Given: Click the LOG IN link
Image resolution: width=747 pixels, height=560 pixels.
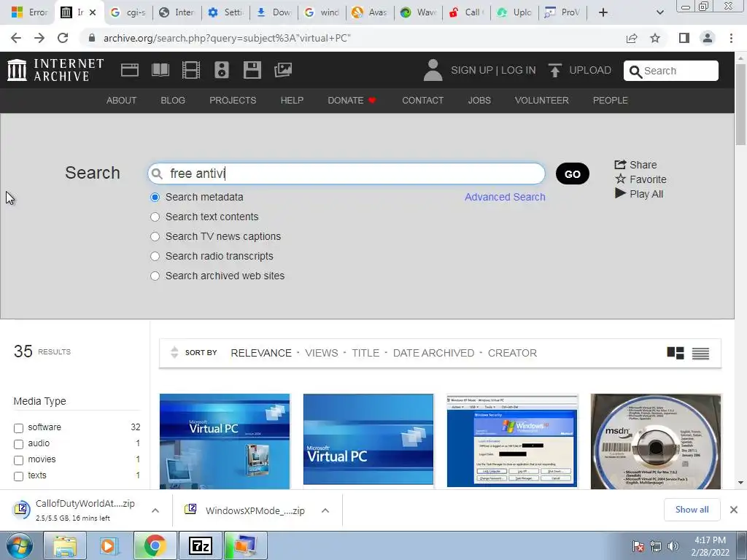Looking at the screenshot, I should pos(519,70).
